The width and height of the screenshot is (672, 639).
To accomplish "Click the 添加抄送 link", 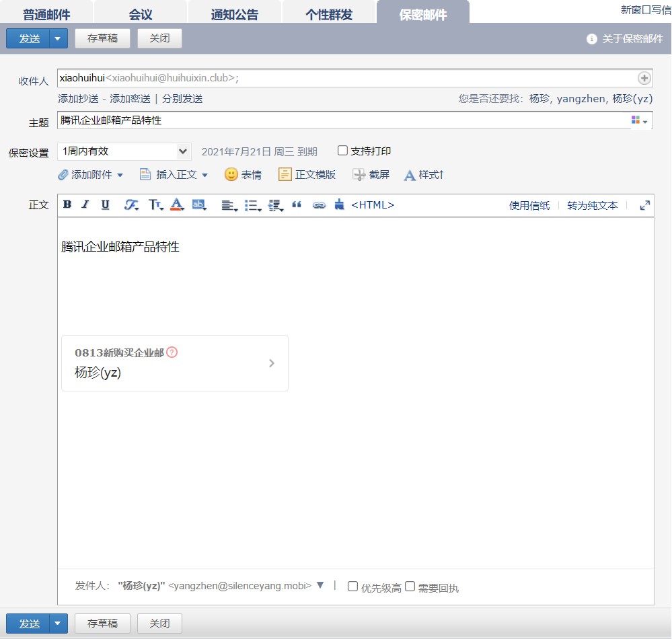I will pos(79,99).
